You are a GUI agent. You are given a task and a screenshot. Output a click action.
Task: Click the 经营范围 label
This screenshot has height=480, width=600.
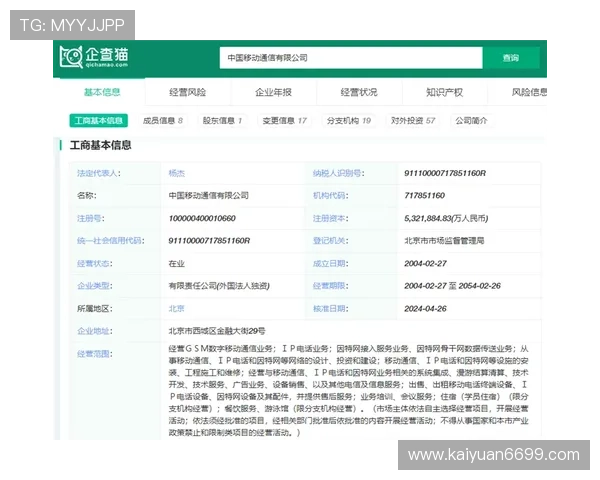(95, 354)
